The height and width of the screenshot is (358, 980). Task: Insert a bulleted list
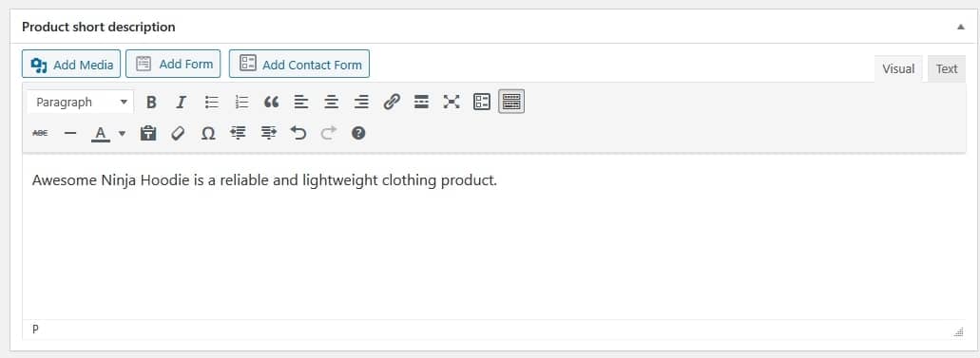tap(211, 102)
